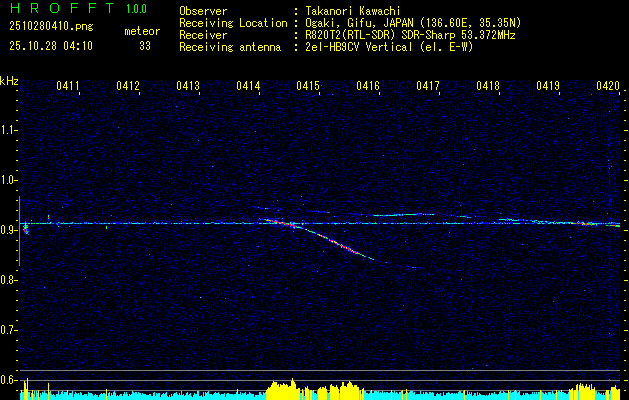Click the red-magenta burst at spectrogram's left edge

(x=26, y=229)
